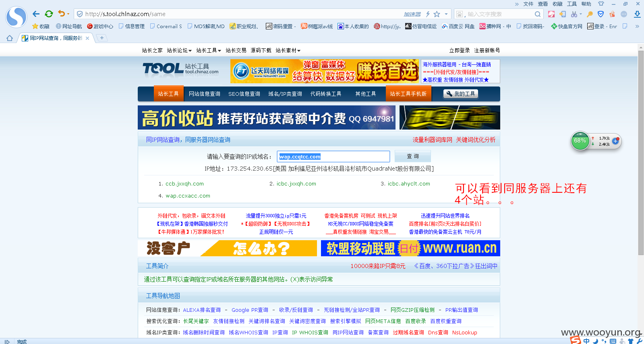Open the IP WHOIS查询 link
Screen dimensions: 644x344
point(310,333)
